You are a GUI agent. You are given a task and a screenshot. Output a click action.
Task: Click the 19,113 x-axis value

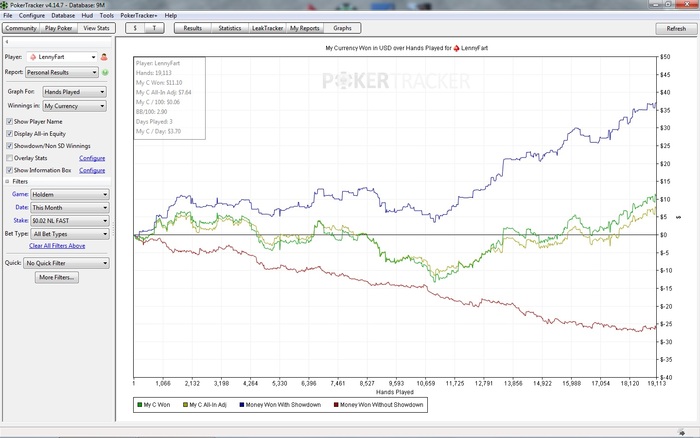(x=656, y=384)
